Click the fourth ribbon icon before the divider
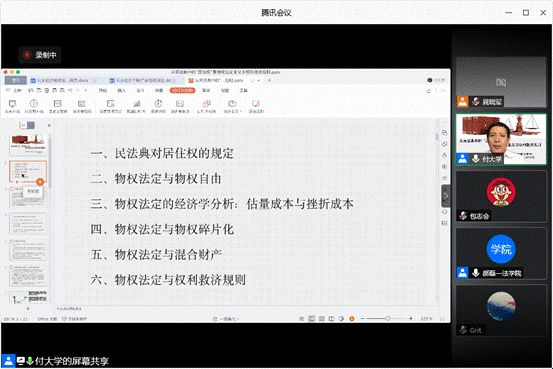553x369 pixels. [82, 105]
